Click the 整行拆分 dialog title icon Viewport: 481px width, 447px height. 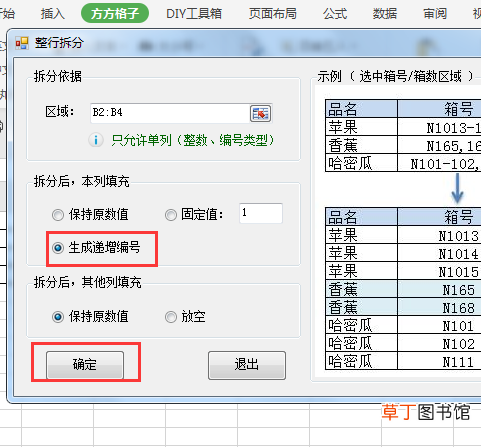pos(22,43)
